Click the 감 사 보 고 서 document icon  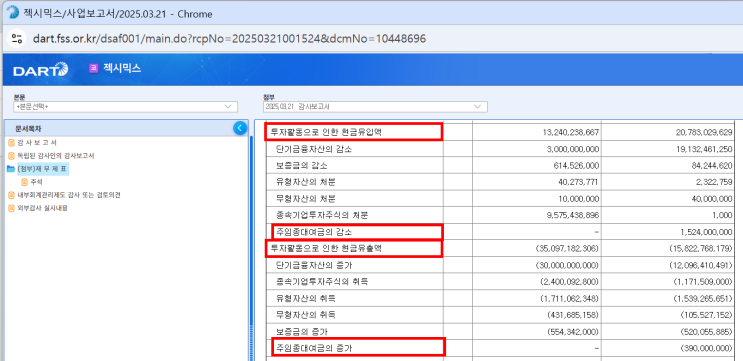pyautogui.click(x=11, y=143)
